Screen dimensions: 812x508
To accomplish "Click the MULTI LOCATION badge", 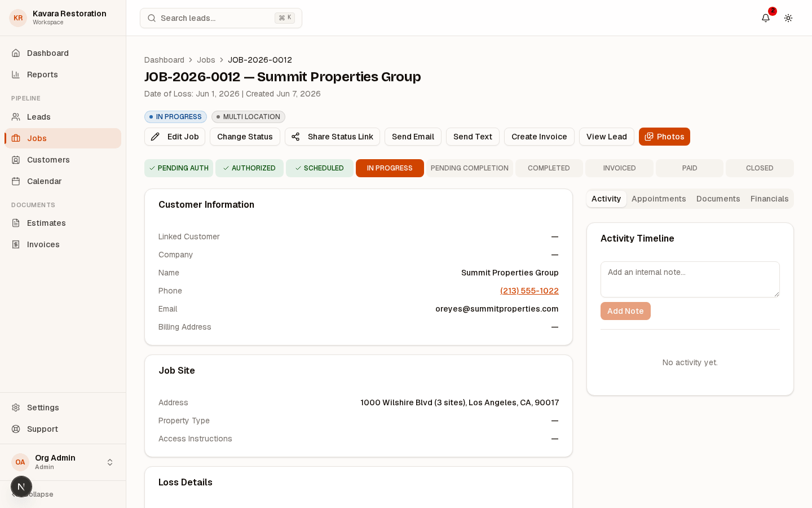I will 248,117.
